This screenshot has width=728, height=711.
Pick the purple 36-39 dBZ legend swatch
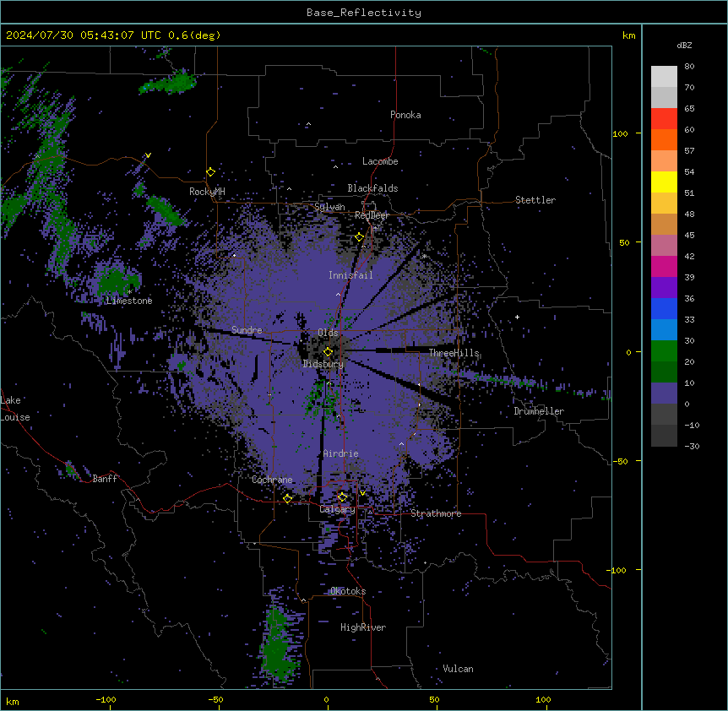[664, 288]
